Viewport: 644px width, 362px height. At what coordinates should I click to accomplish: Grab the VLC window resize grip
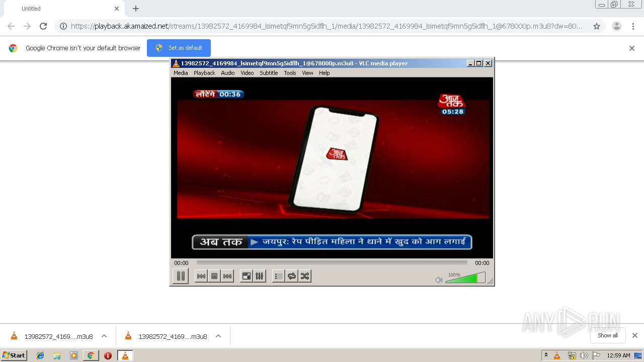(x=491, y=282)
